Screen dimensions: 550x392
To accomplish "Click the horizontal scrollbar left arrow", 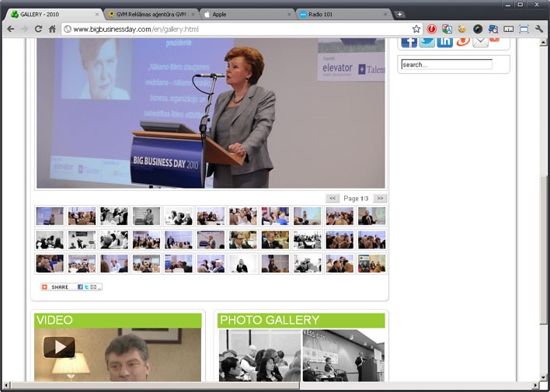I will [6, 385].
